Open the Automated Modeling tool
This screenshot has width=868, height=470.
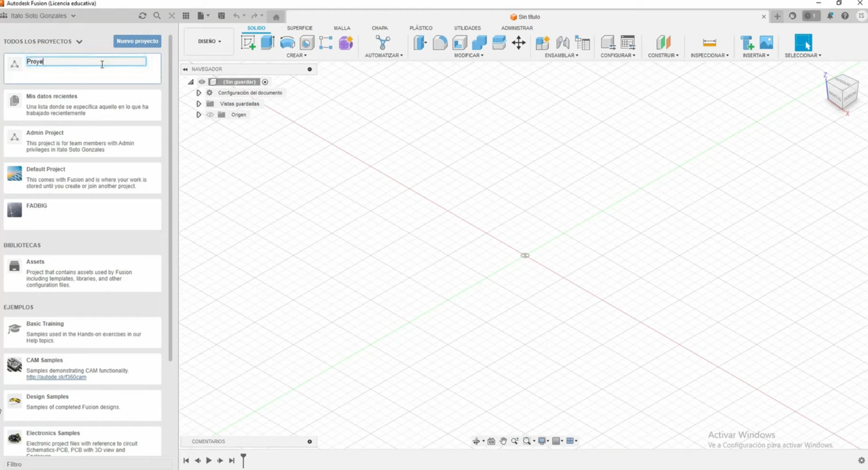point(383,42)
